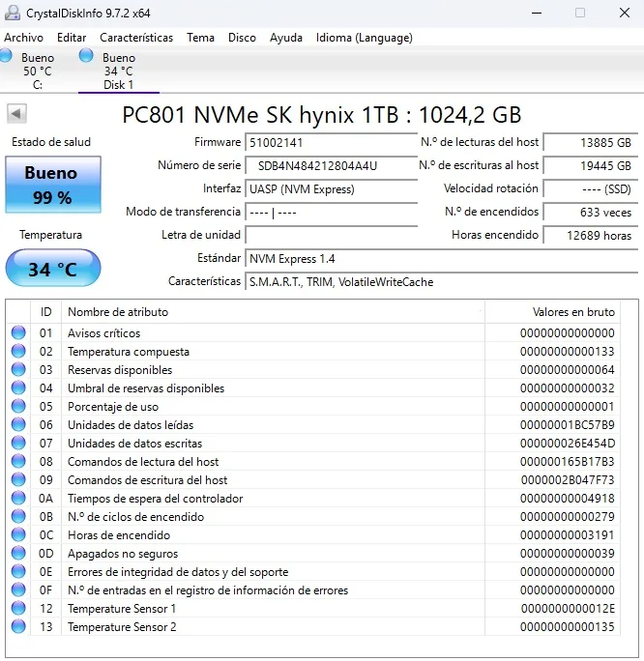
Task: Click raw value 000000026E454D
Action: (568, 444)
